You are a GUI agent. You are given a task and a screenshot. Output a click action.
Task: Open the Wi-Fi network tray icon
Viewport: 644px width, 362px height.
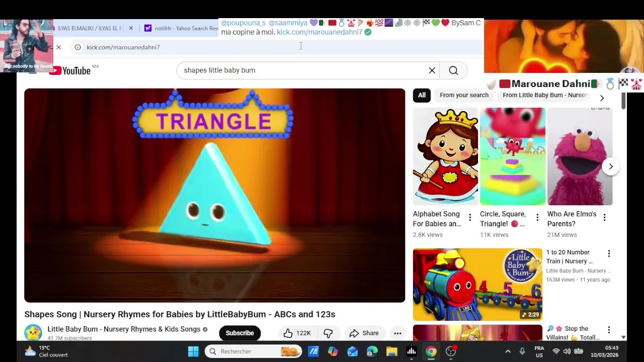[556, 351]
